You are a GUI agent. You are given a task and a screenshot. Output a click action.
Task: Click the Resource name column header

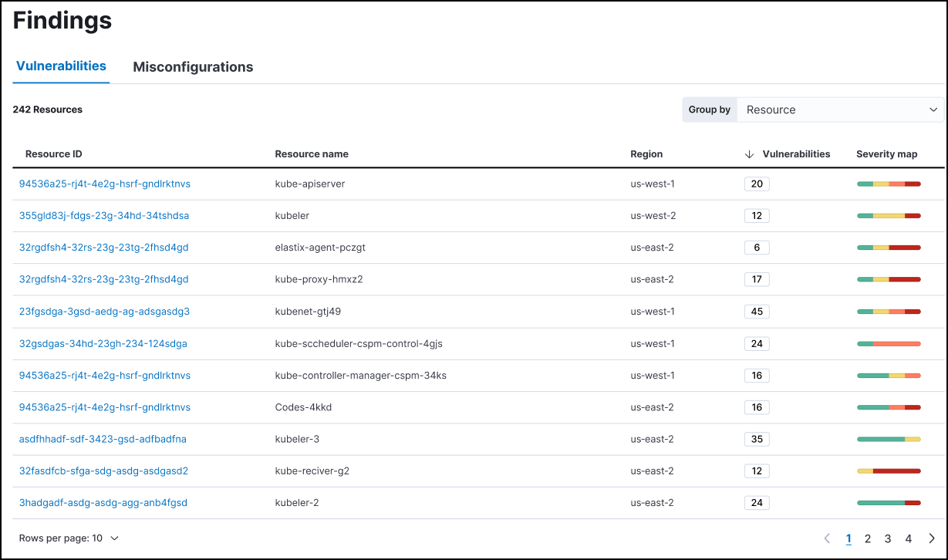pos(312,153)
